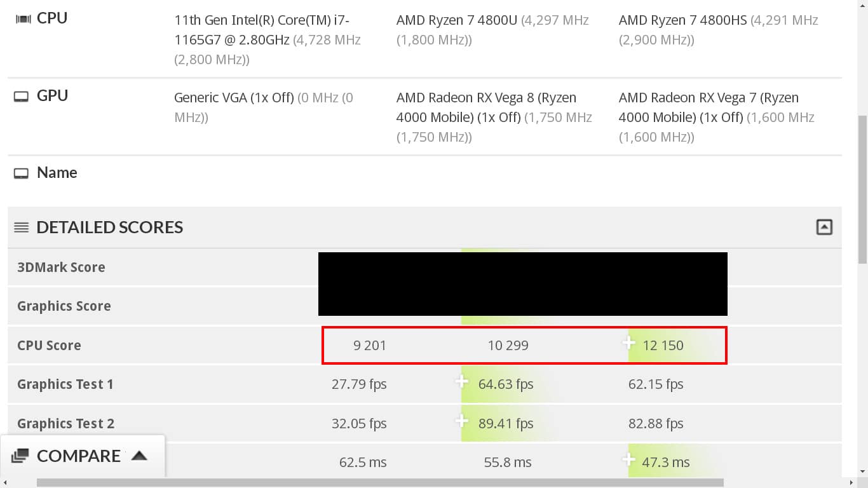The height and width of the screenshot is (488, 868).
Task: Click the horizontal scrollbar left arrow
Action: pos(5,483)
